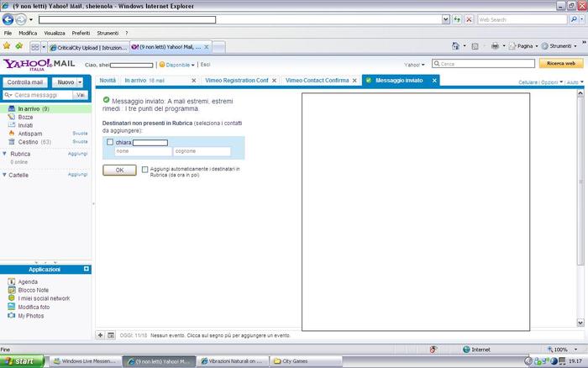Click Add to Favorites star-plus icon
Screen dimensions: 588x368
pyautogui.click(x=19, y=46)
